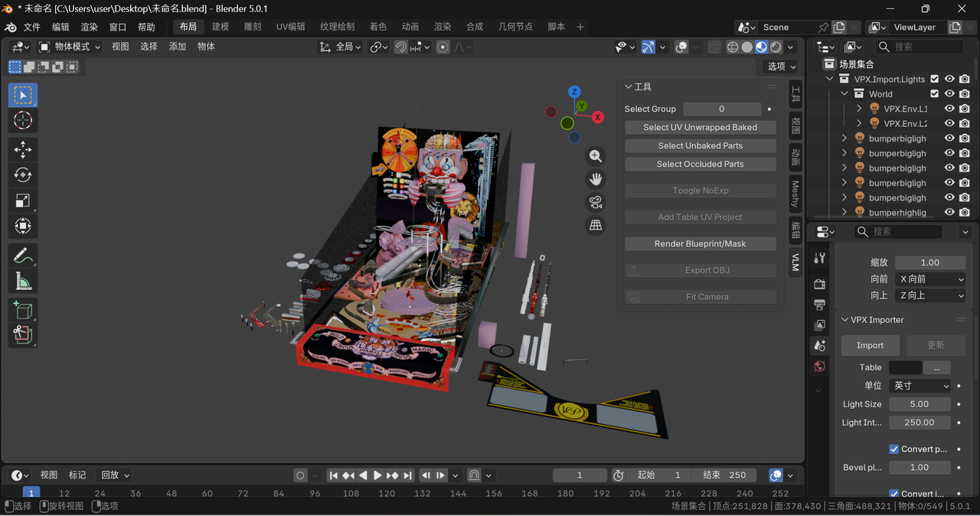Open the 编辑 menu
The height and width of the screenshot is (516, 980).
tap(60, 27)
